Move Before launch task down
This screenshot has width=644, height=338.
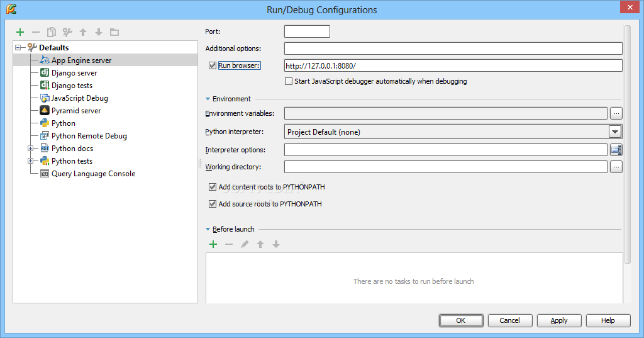[x=276, y=244]
